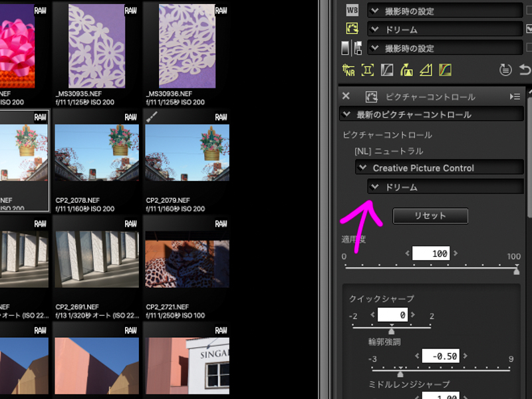Select the CP2_2691.NEF pillars thumbnail
532x399 pixels.
pyautogui.click(x=96, y=259)
